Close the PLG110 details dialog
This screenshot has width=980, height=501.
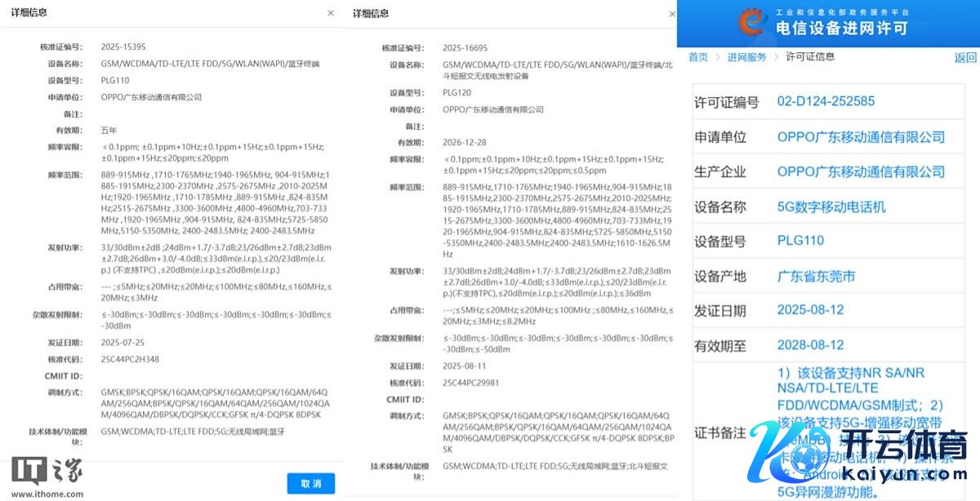(330, 13)
